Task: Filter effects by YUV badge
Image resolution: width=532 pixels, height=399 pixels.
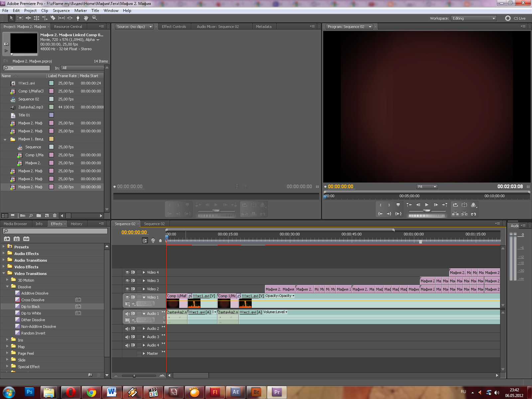Action: pos(26,239)
